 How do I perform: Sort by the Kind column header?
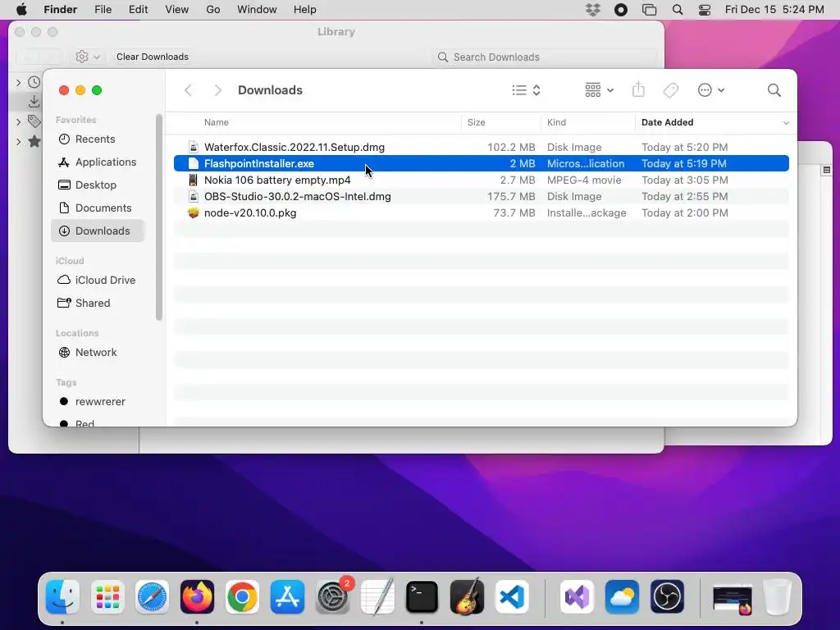click(x=556, y=122)
